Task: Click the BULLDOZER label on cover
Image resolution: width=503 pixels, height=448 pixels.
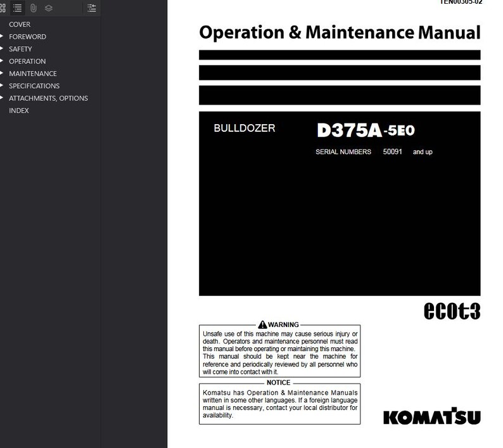Action: [x=245, y=128]
